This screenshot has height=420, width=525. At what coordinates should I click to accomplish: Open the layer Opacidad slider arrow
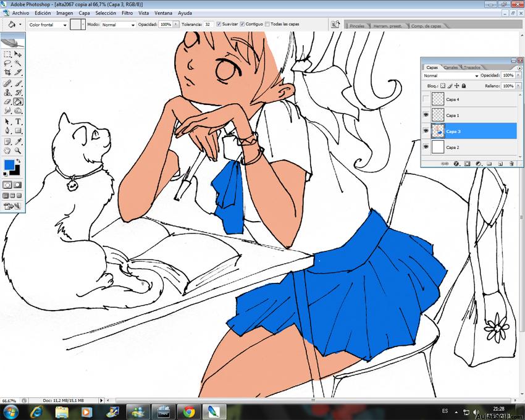pyautogui.click(x=518, y=76)
